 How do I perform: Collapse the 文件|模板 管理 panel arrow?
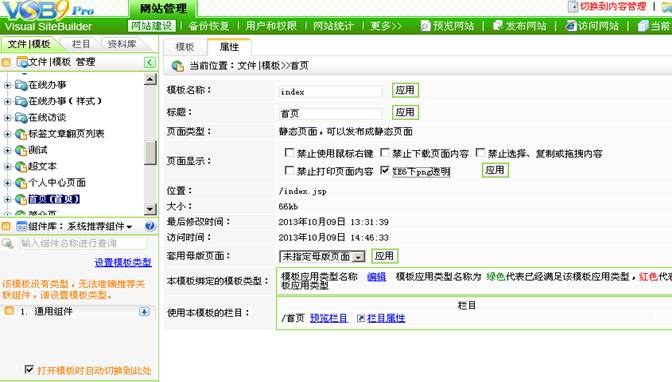[149, 63]
